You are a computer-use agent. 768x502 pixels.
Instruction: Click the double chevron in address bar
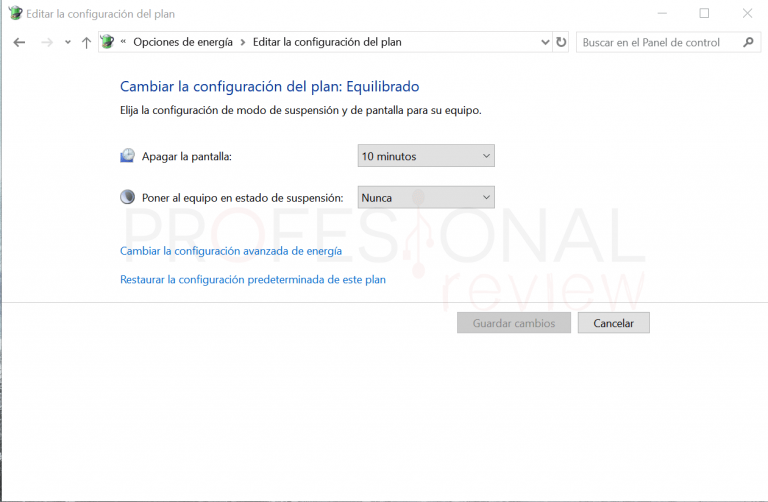tap(123, 42)
